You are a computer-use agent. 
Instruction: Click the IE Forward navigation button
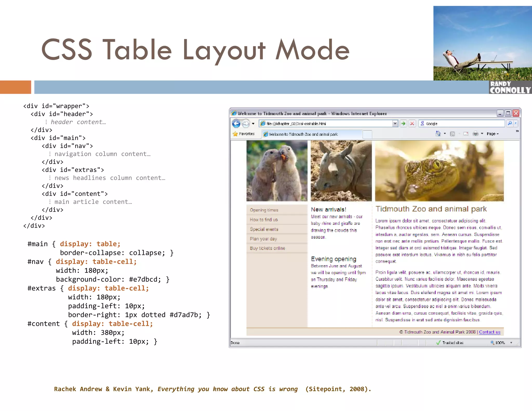[x=245, y=123]
